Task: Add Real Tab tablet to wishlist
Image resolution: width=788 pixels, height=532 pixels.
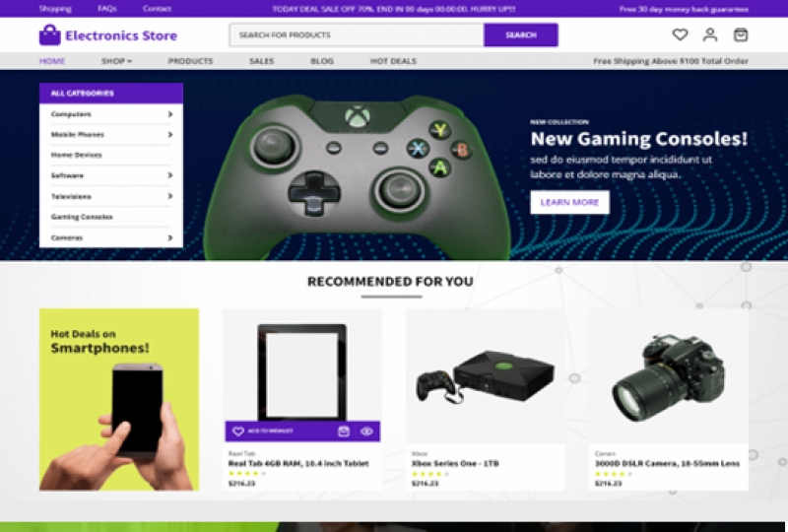Action: 262,431
